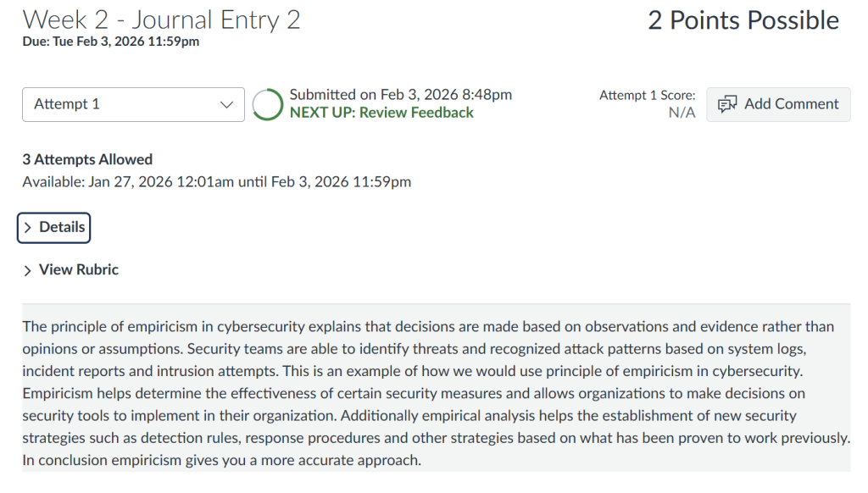
Task: Click the 2 Points Possible heading
Action: tap(743, 21)
